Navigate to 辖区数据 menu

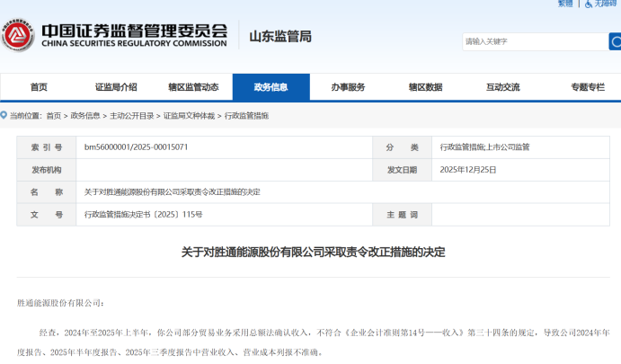(425, 87)
